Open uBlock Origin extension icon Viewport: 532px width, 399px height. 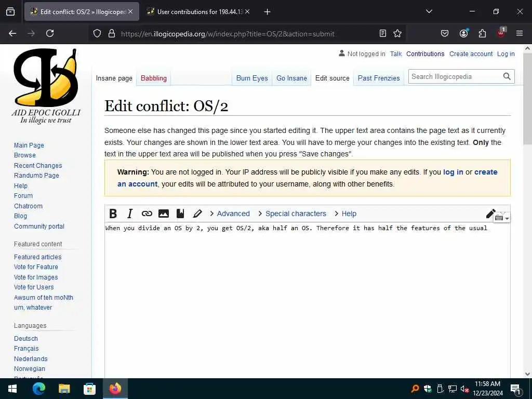tap(501, 33)
